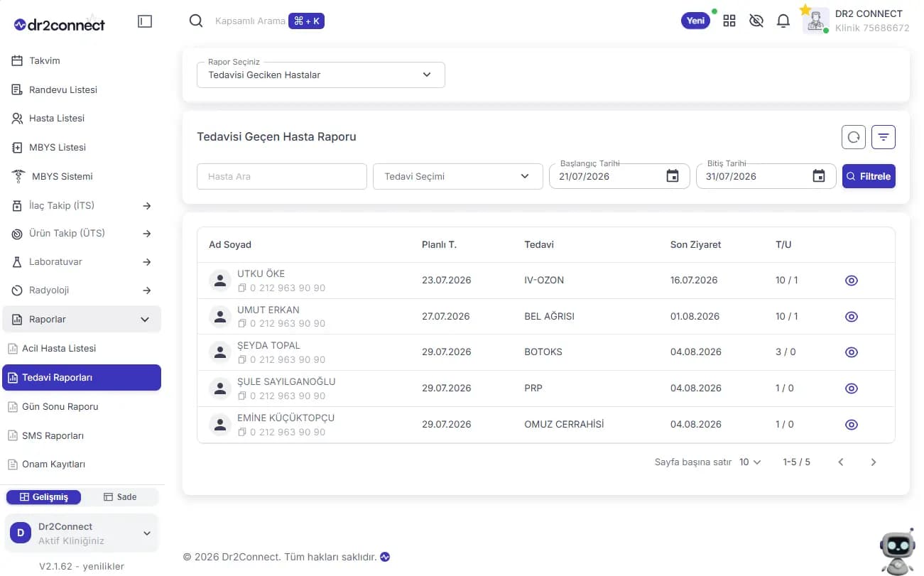
Task: Collapse the Raporlar sidebar section
Action: (x=82, y=320)
